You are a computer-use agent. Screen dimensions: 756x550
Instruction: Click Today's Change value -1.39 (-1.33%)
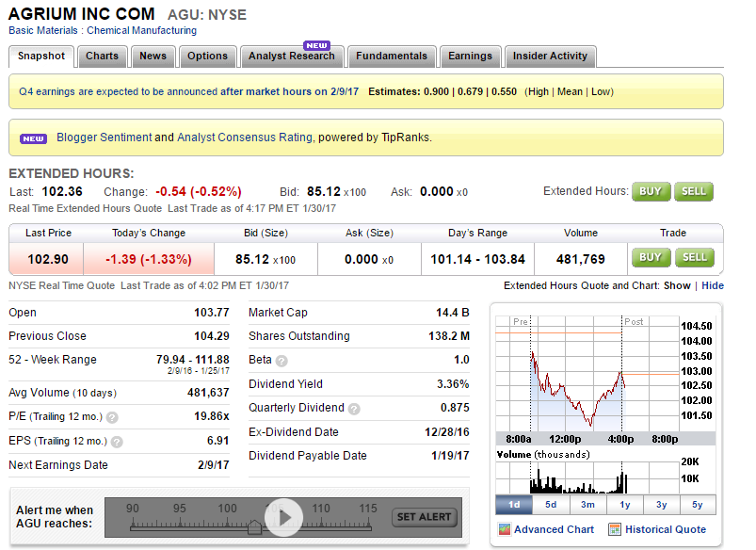[x=149, y=260]
